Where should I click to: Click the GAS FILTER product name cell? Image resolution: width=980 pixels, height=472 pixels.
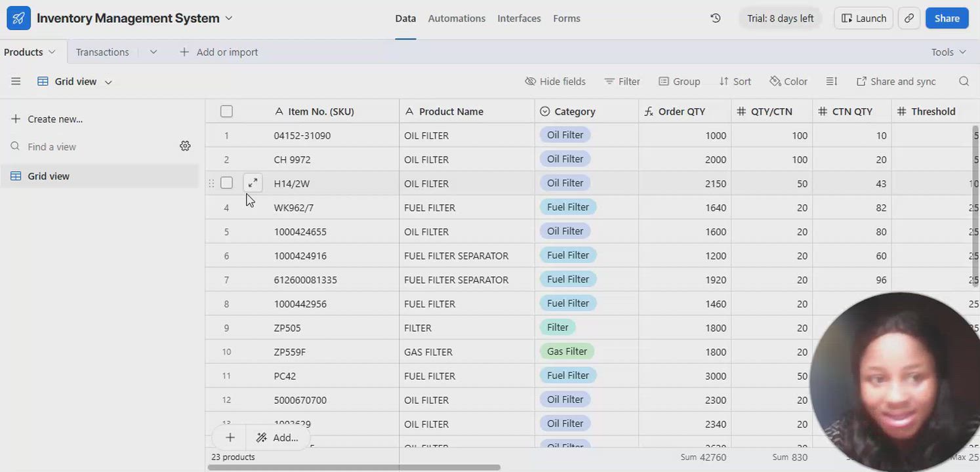point(467,352)
